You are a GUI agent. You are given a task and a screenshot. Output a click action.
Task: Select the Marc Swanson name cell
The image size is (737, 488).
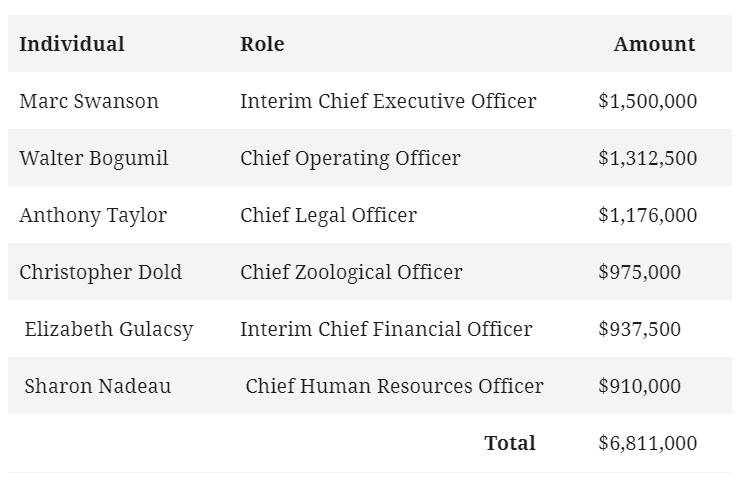[x=89, y=101]
